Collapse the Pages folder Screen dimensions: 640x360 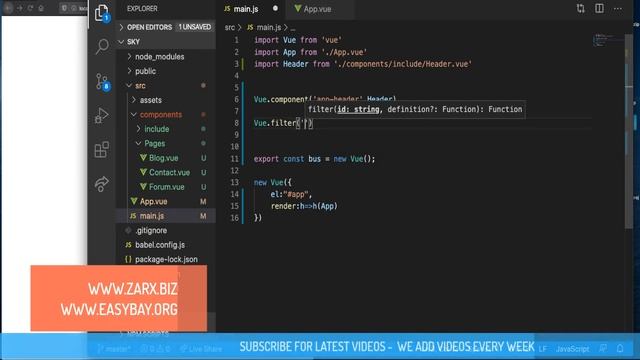(154, 144)
